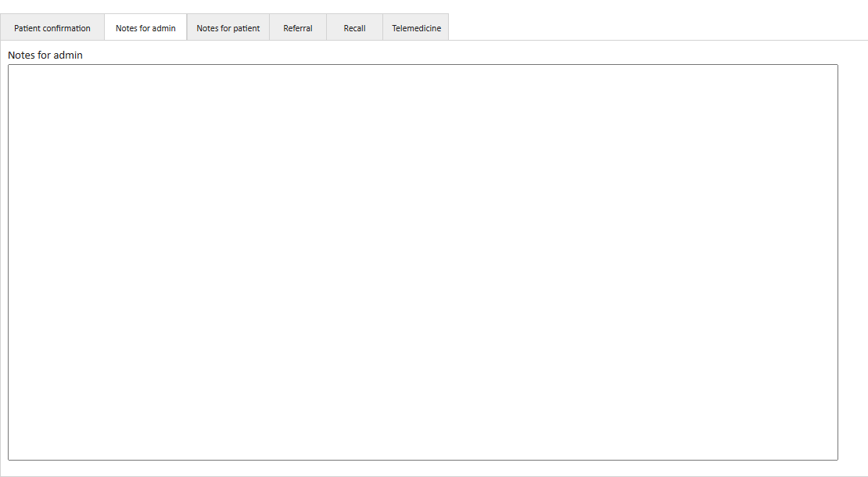The width and height of the screenshot is (868, 477).
Task: Select the Notes for admin tab
Action: 145,28
